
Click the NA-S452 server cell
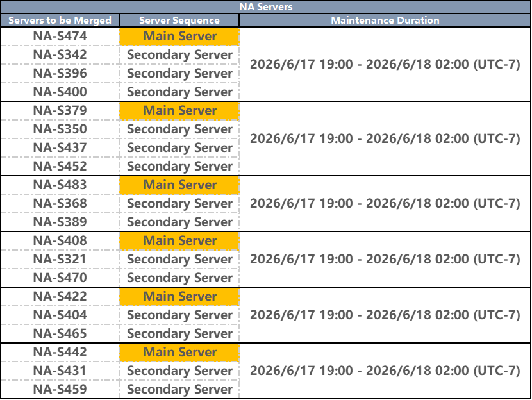pos(60,166)
